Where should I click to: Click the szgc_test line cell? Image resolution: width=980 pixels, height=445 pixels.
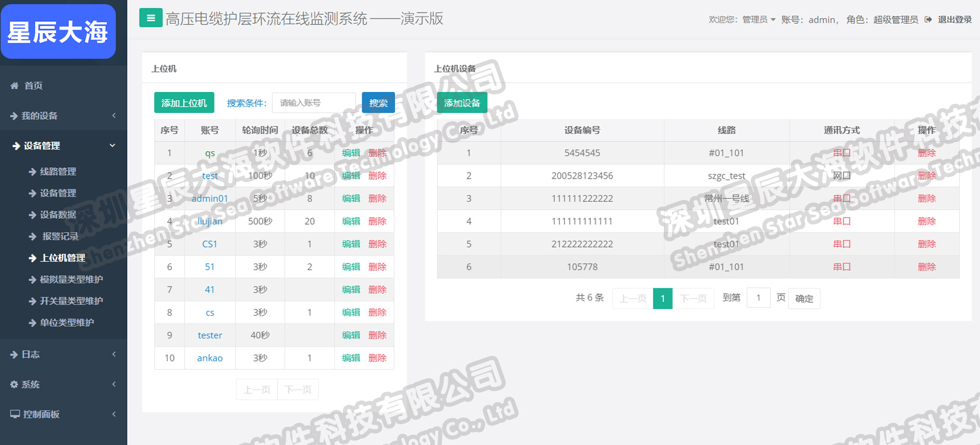click(726, 176)
